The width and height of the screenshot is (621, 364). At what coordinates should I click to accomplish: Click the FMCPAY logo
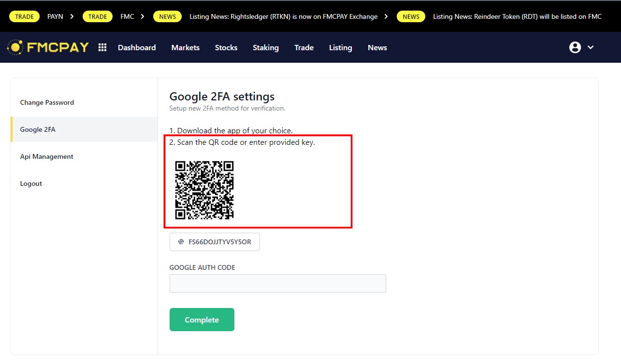48,47
